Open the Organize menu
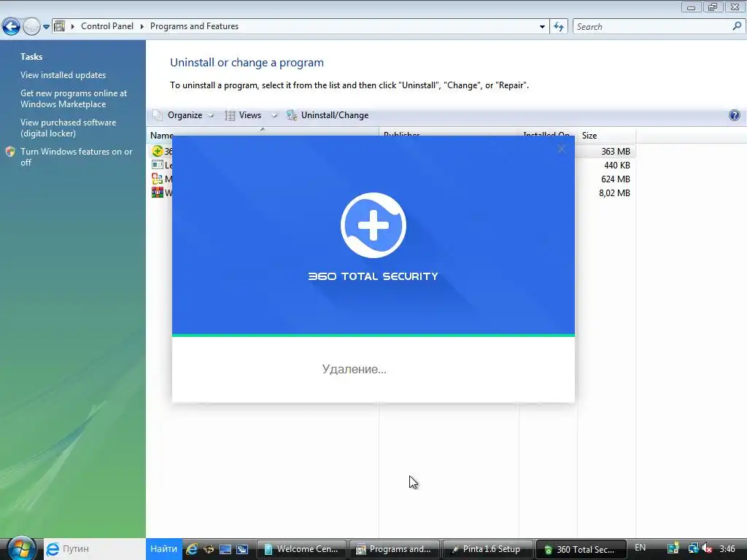The width and height of the screenshot is (747, 560). pyautogui.click(x=185, y=115)
